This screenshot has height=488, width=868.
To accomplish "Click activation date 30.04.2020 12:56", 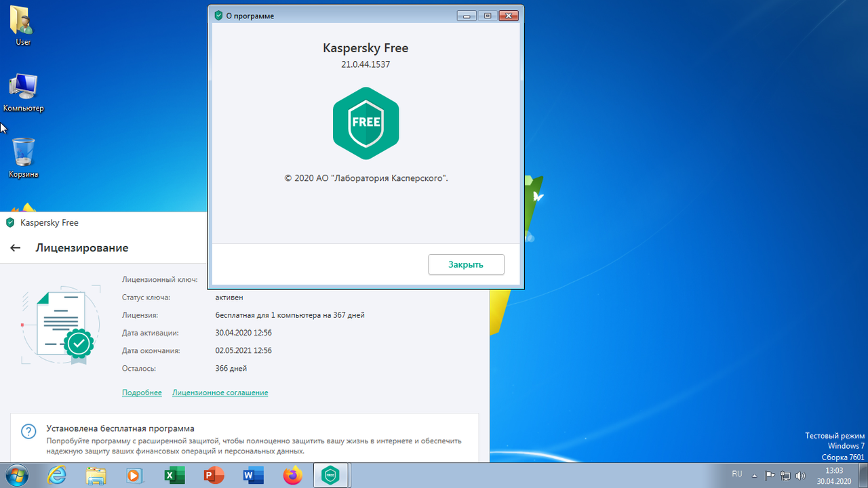I will [x=243, y=333].
